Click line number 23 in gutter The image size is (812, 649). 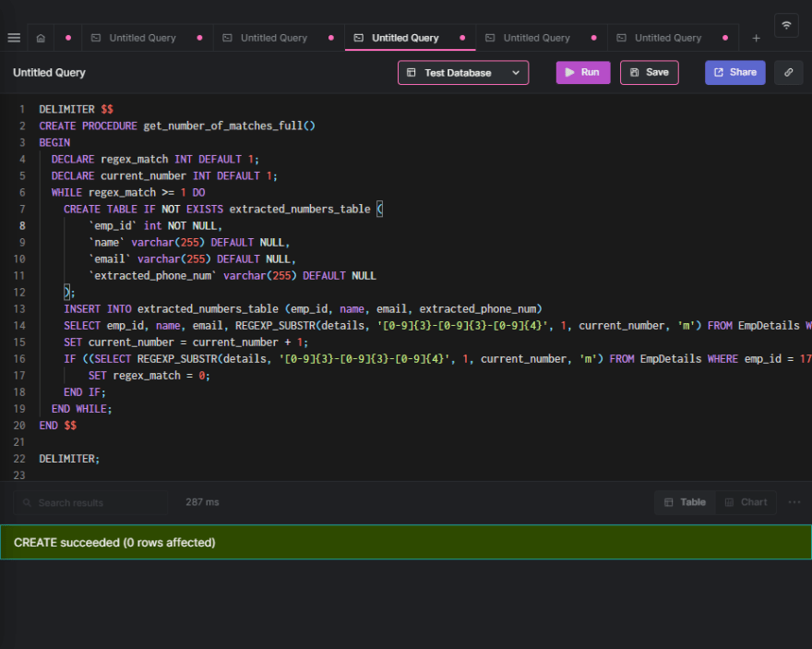pyautogui.click(x=19, y=475)
